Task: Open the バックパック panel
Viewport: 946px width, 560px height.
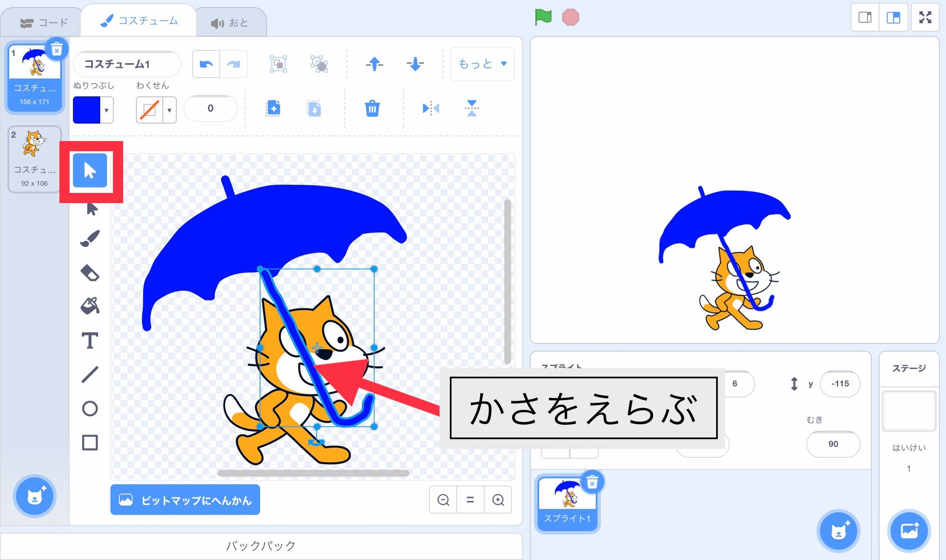Action: [261, 546]
